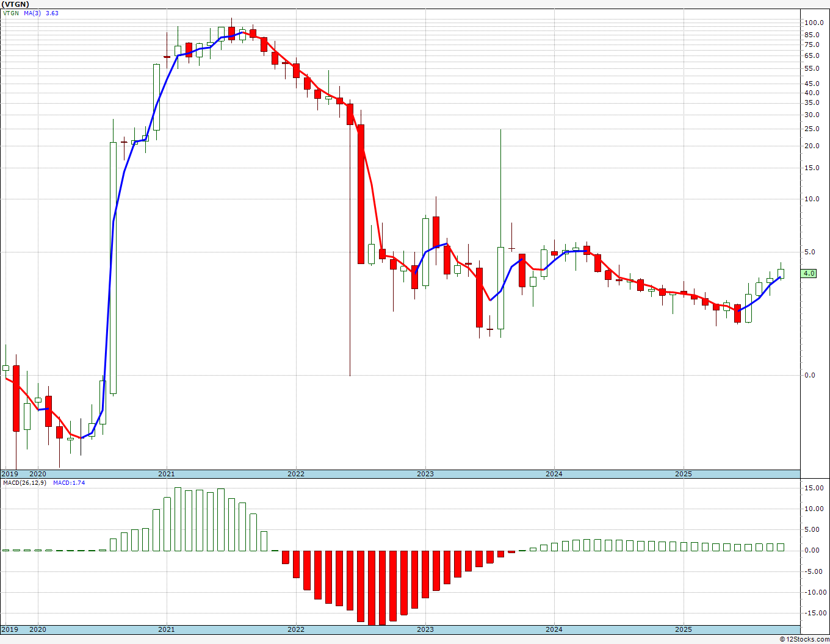Click the 30.0 price axis label
Image resolution: width=830 pixels, height=644 pixels.
811,115
